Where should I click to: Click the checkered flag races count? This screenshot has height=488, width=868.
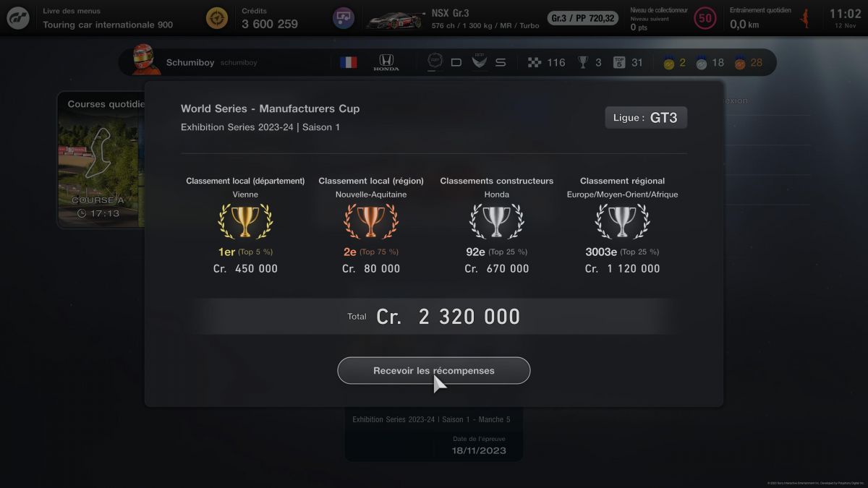[x=546, y=62]
